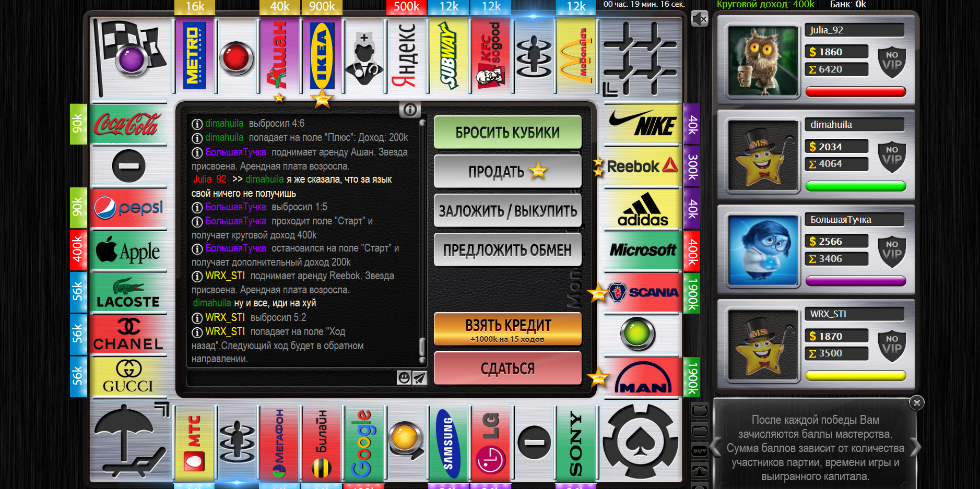This screenshot has height=489, width=980.
Task: Show next tip with right arrow
Action: pyautogui.click(x=915, y=447)
